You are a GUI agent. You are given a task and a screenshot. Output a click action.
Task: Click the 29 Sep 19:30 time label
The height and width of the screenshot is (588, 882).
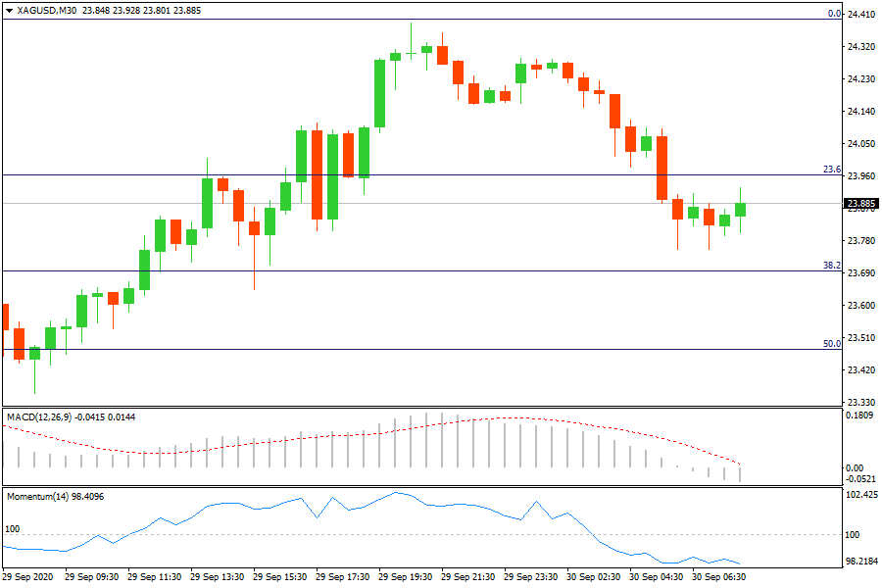[x=406, y=577]
